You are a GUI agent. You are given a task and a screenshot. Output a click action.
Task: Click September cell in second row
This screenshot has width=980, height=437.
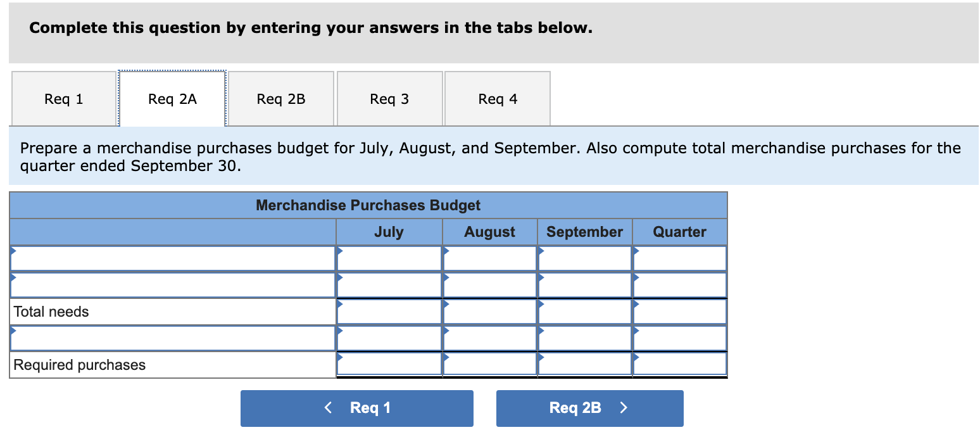tap(584, 285)
